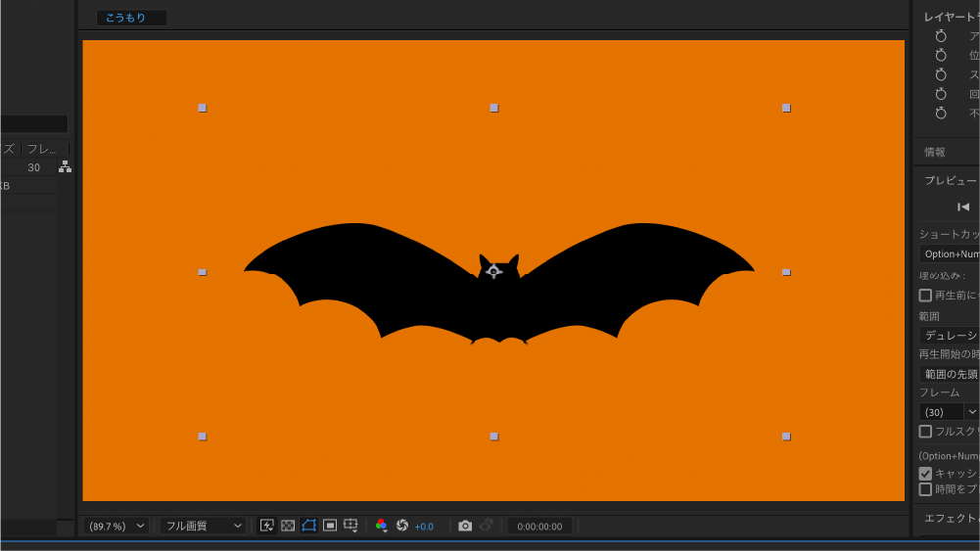The image size is (980, 551).
Task: Click the +0.0 exposure value
Action: coord(424,527)
